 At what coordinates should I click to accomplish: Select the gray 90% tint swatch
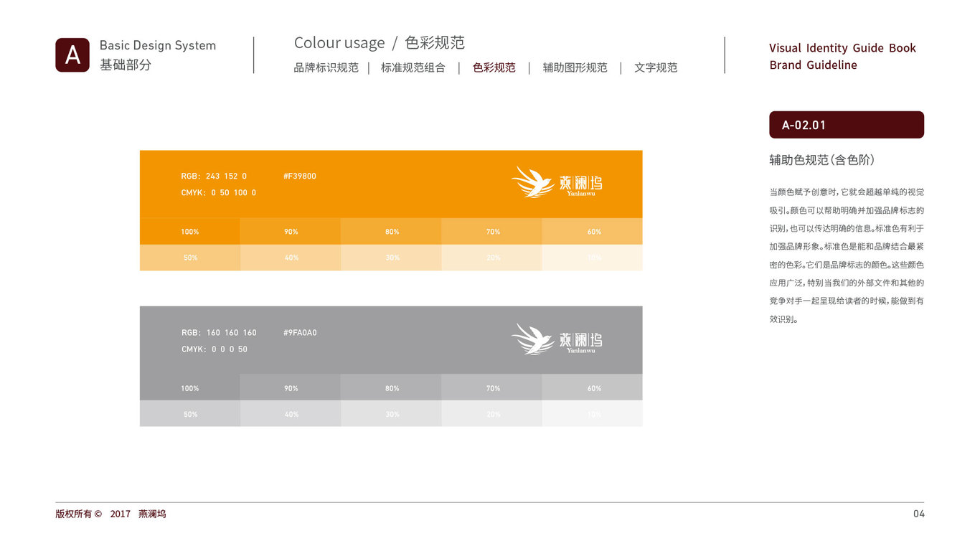[291, 387]
